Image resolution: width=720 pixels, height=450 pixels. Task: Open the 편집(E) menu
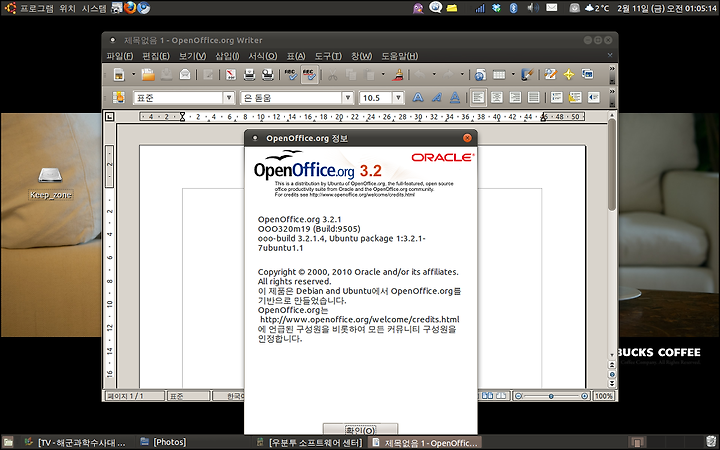156,56
